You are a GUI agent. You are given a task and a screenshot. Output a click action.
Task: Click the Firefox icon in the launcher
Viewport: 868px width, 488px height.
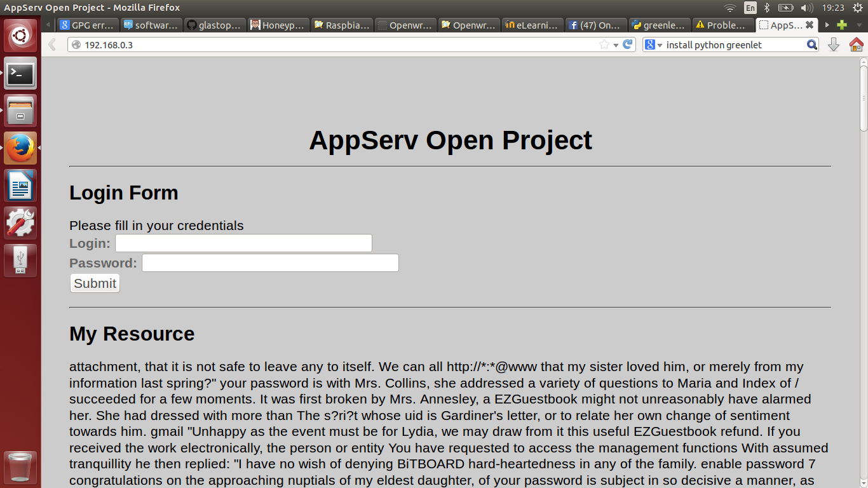click(20, 148)
